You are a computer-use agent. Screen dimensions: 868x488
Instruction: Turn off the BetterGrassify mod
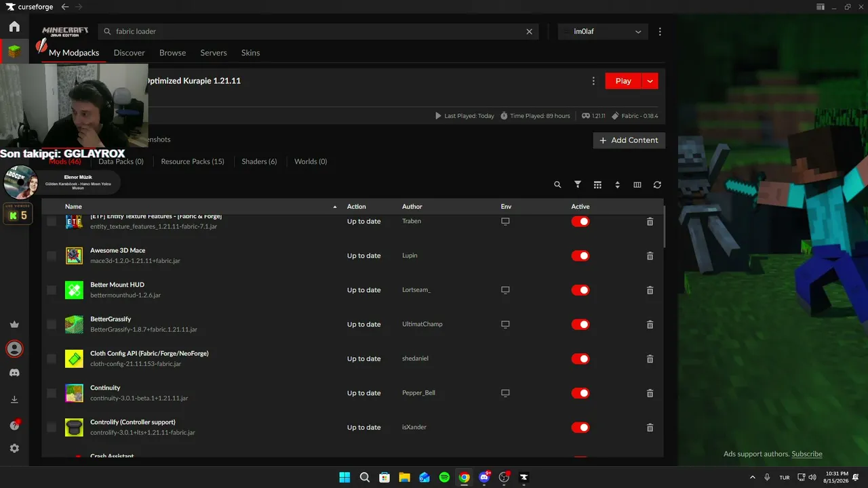tap(580, 325)
